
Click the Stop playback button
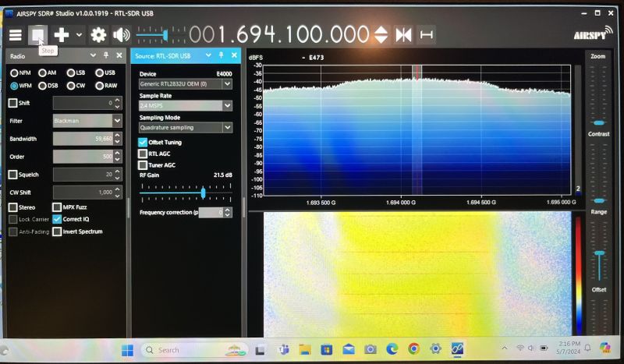tap(37, 35)
